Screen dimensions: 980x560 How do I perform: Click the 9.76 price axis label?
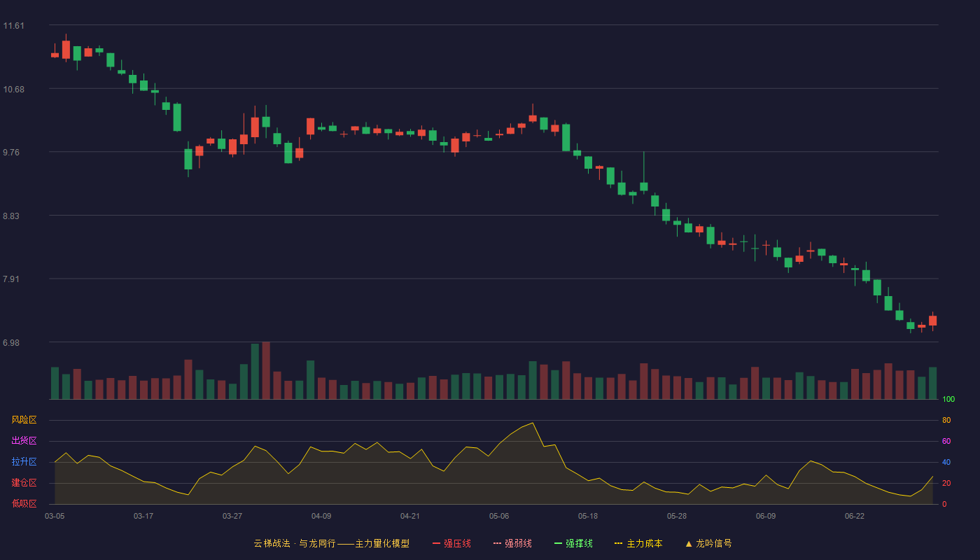(x=11, y=153)
